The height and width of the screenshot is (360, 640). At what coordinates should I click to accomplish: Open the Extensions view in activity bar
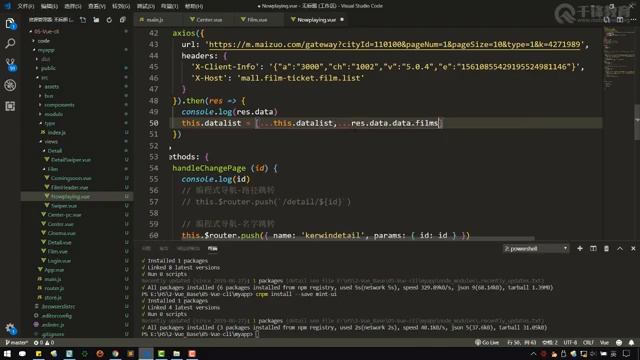click(10, 106)
